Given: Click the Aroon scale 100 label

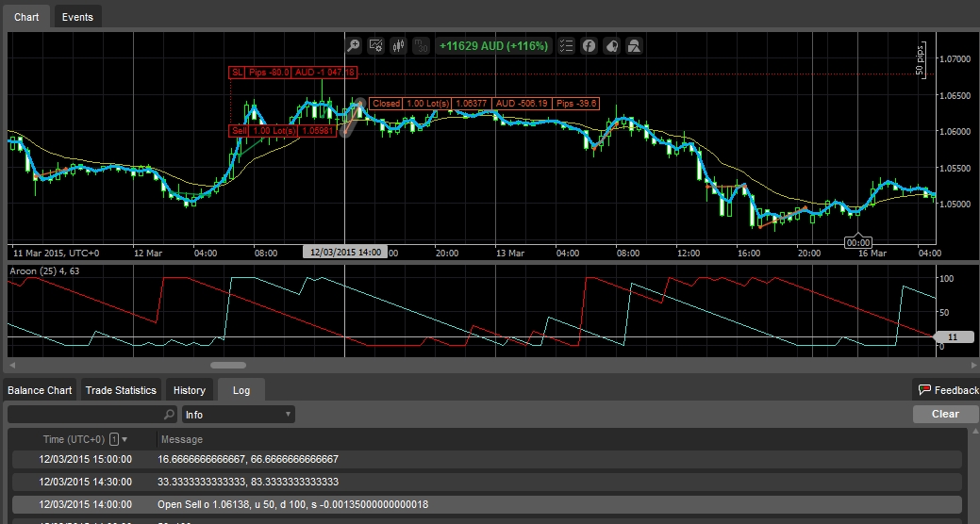Looking at the screenshot, I should (947, 279).
